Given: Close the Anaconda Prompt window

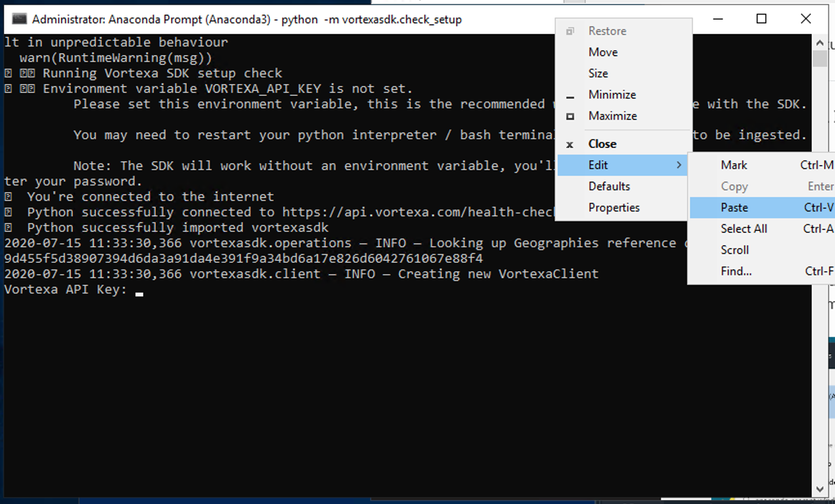Looking at the screenshot, I should coord(806,19).
